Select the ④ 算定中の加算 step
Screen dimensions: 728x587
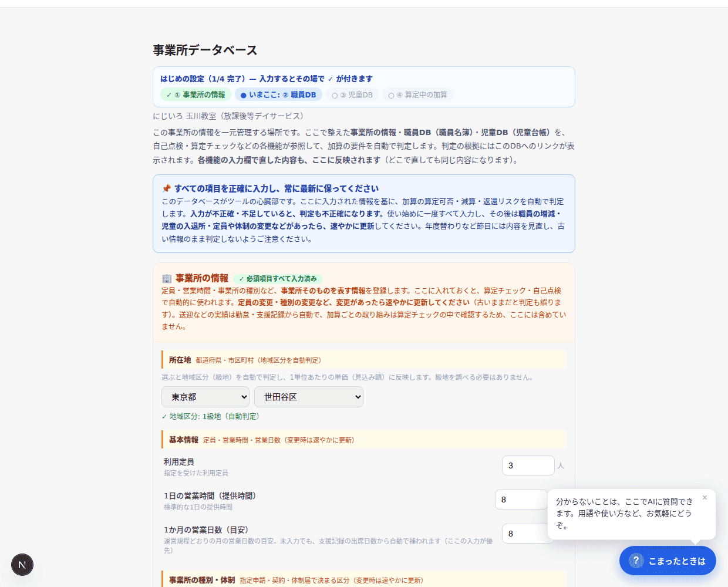(x=417, y=95)
